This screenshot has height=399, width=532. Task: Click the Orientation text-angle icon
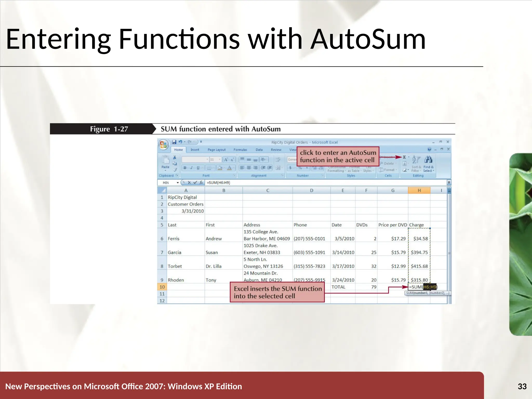coord(263,159)
